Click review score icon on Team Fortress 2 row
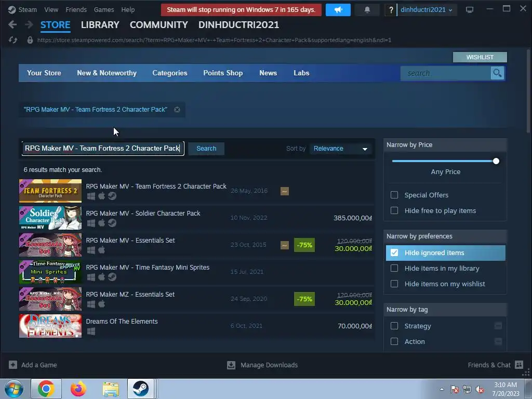 pos(285,191)
